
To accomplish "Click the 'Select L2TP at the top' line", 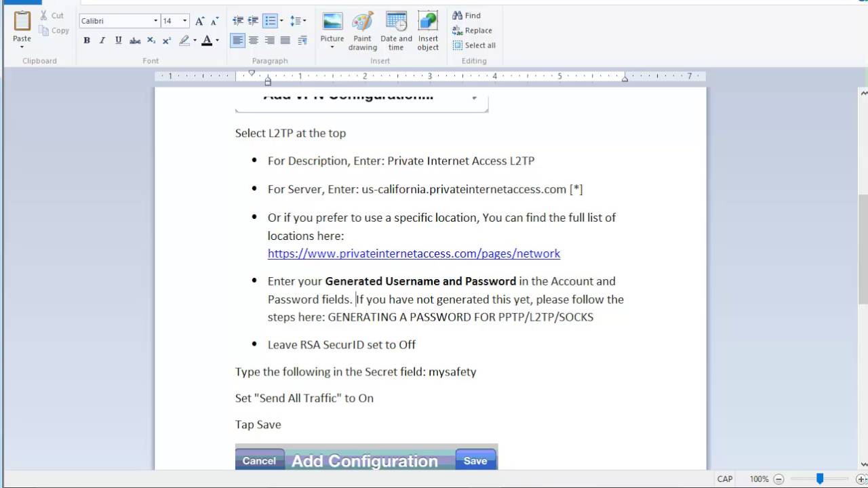I will (290, 133).
